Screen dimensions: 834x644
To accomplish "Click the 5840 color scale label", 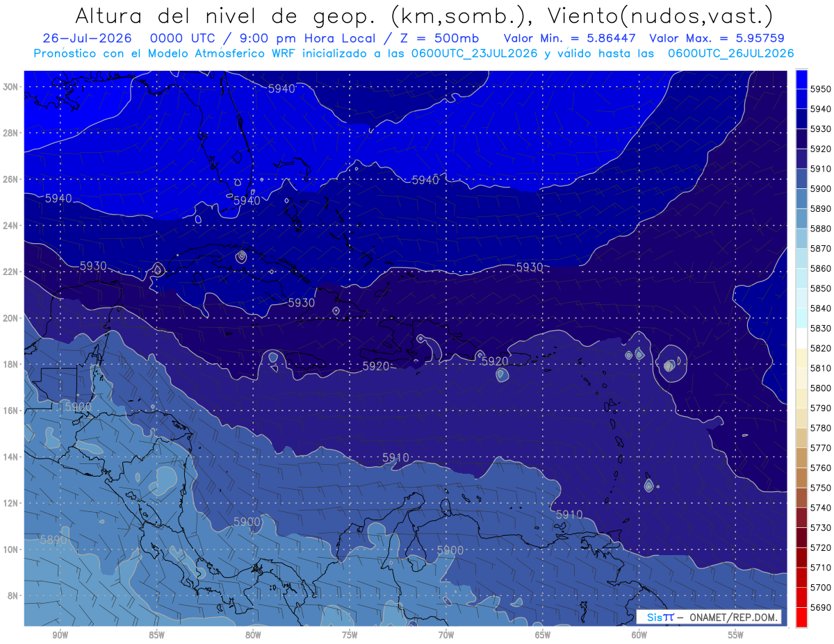I will [x=820, y=308].
